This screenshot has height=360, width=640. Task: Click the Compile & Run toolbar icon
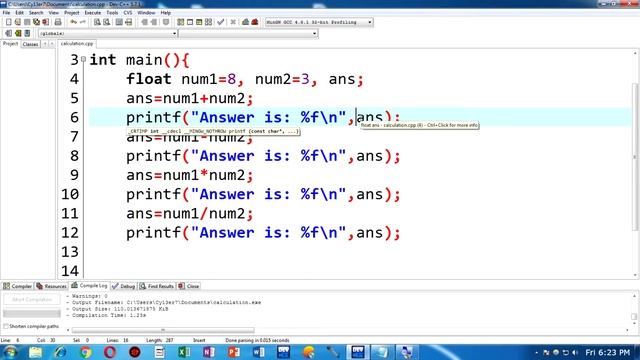click(199, 22)
